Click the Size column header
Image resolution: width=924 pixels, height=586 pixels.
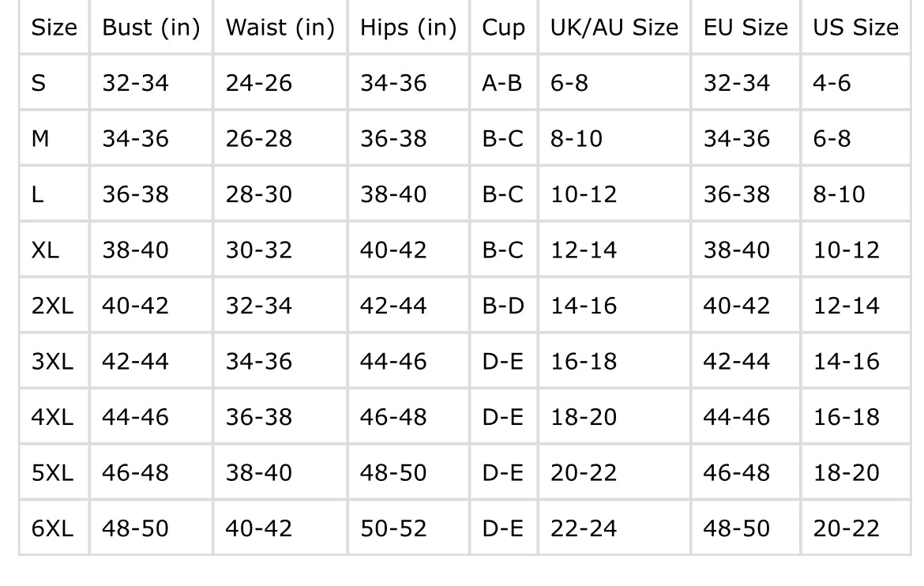(54, 28)
